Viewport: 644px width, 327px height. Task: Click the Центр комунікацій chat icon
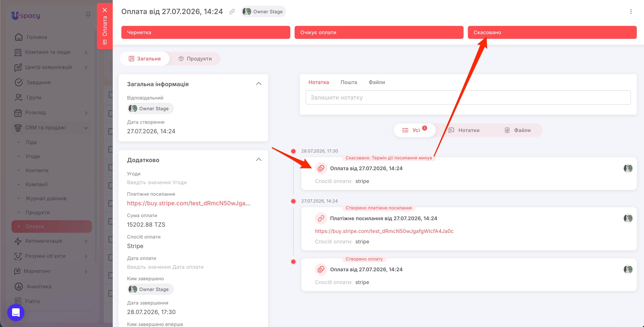(18, 67)
